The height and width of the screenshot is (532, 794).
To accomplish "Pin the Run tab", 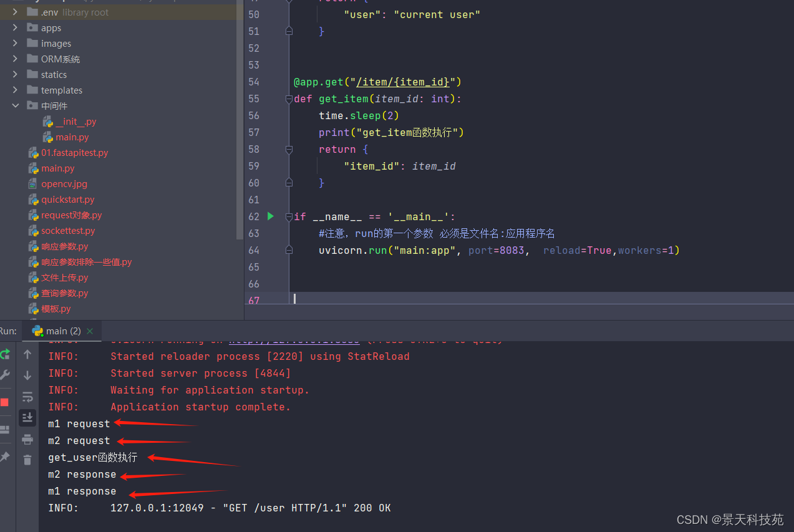I will pos(4,457).
